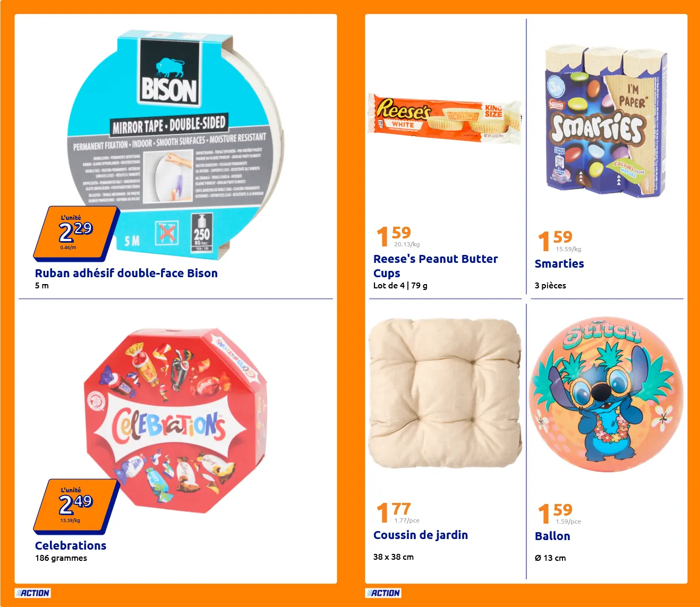Click the 2.49 price tag badge
Screen dimensions: 700x607
pos(75,506)
